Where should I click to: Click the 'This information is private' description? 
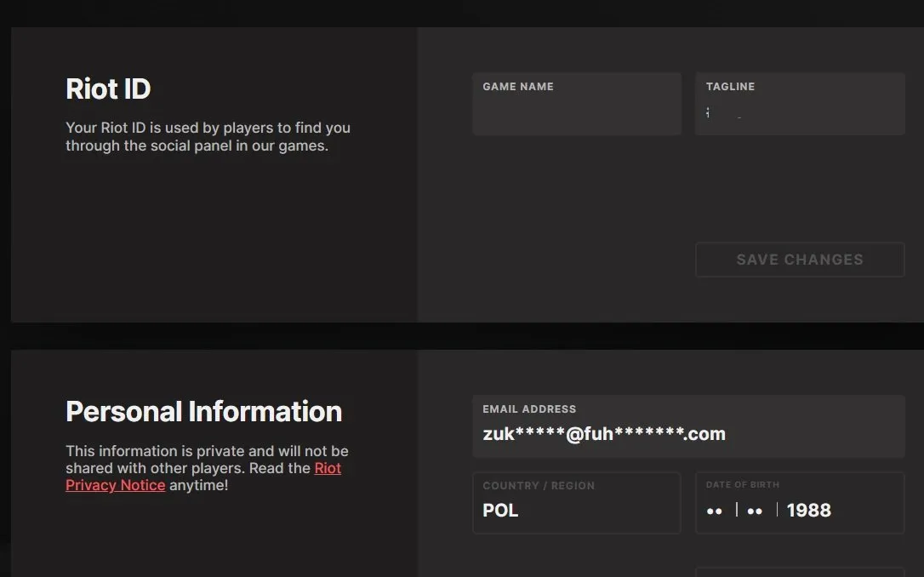(207, 468)
